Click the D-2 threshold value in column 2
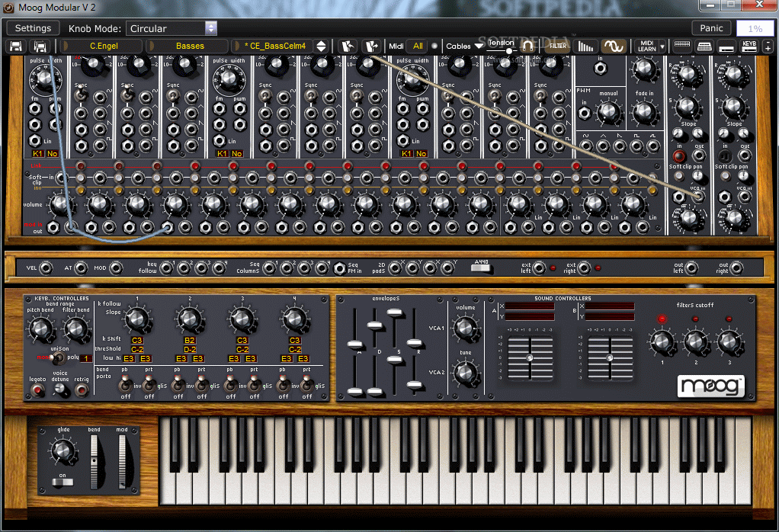This screenshot has width=779, height=532. coord(189,349)
